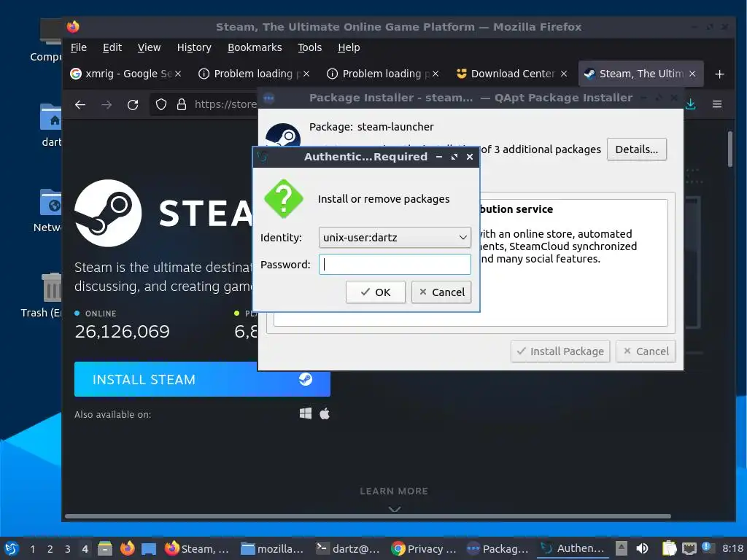Open a new Firefox tab
The height and width of the screenshot is (560, 747).
[719, 74]
